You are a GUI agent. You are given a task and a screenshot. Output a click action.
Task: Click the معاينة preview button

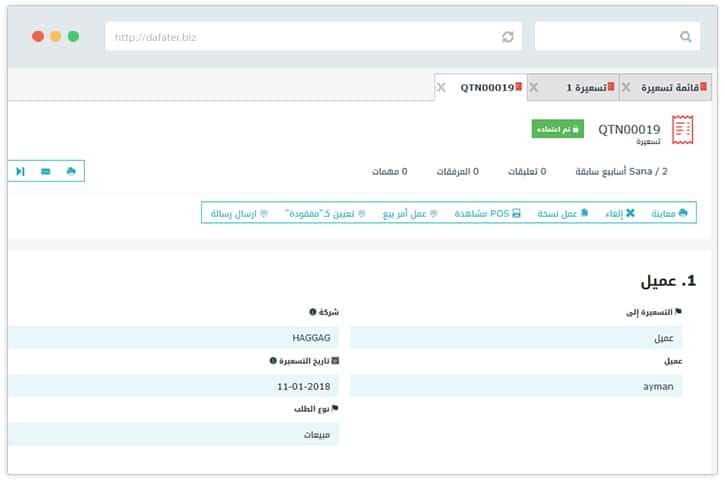pos(669,214)
